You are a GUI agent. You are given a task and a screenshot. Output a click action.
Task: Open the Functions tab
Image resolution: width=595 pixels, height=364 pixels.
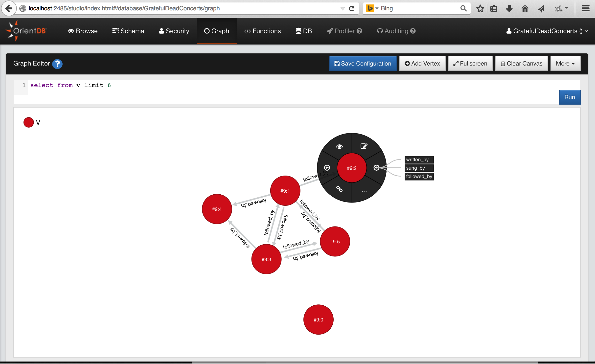tap(262, 31)
